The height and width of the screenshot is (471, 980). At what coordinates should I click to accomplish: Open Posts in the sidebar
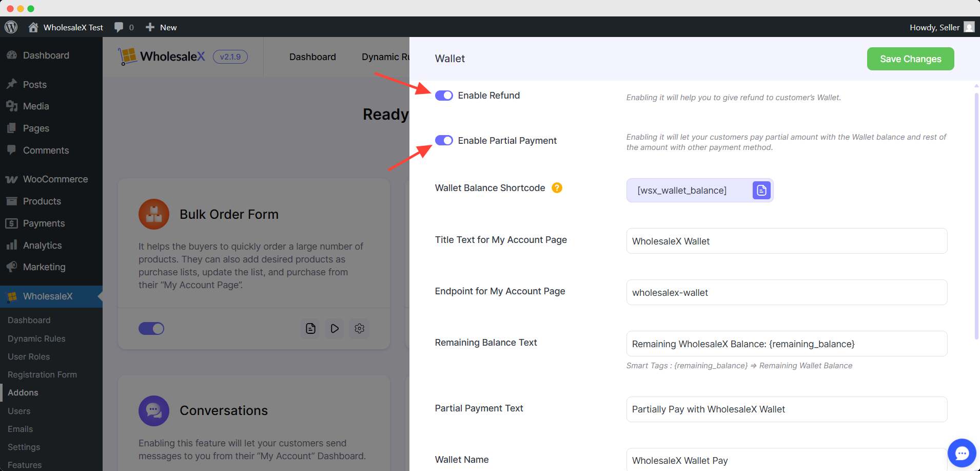(51, 85)
